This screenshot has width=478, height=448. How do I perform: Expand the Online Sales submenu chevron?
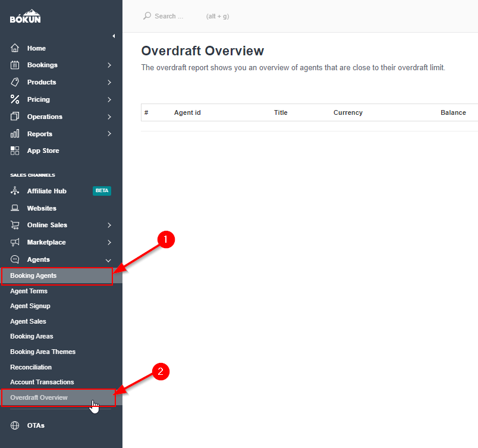click(x=109, y=225)
